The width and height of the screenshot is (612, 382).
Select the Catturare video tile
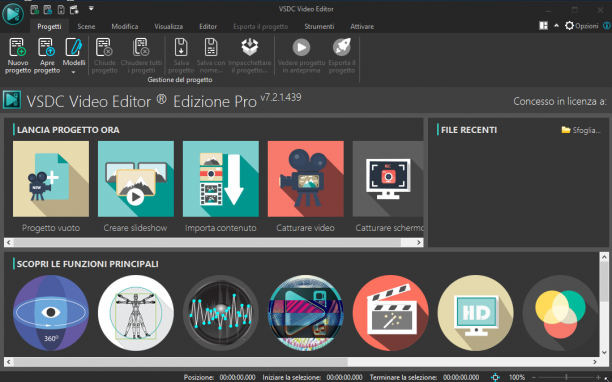point(306,179)
